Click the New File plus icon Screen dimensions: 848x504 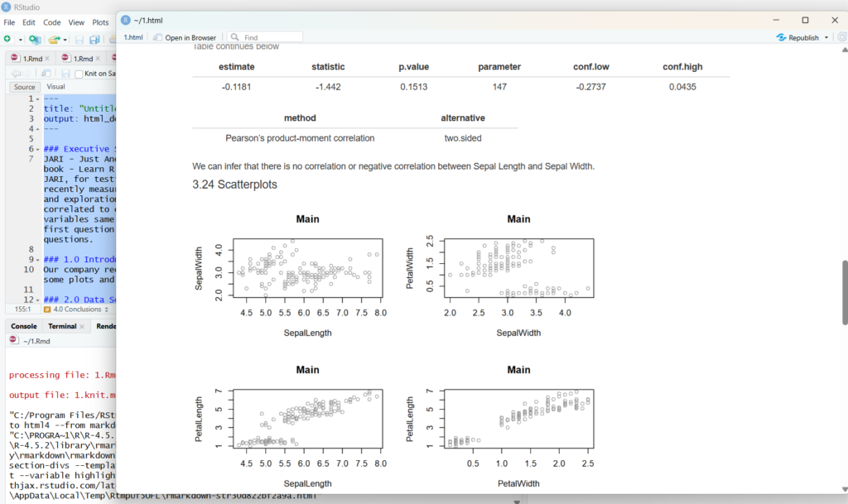pos(7,39)
